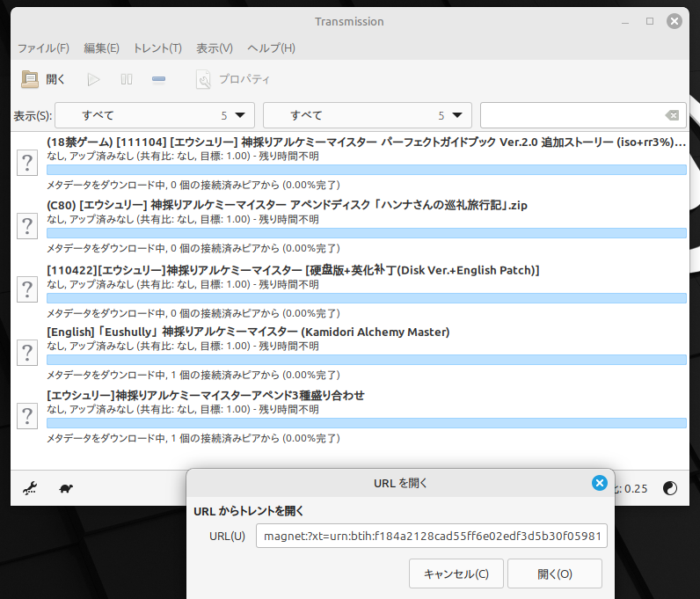Image resolution: width=700 pixels, height=599 pixels.
Task: Click question-mark icon of [English] Eushully torrent
Action: click(x=27, y=353)
